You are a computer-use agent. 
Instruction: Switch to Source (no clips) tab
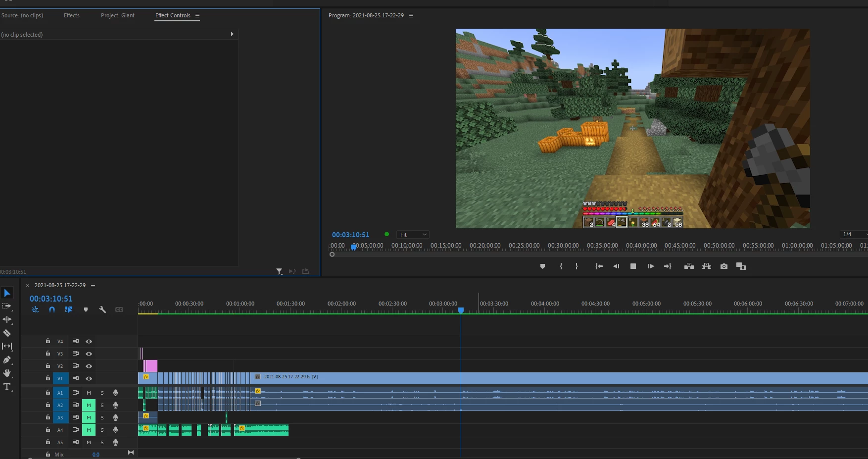pyautogui.click(x=22, y=15)
